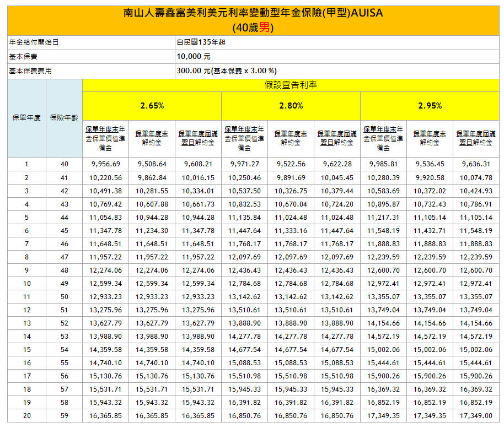Viewport: 504px width, 428px height.
Task: Click cell value 10,220.56
Action: (x=105, y=178)
